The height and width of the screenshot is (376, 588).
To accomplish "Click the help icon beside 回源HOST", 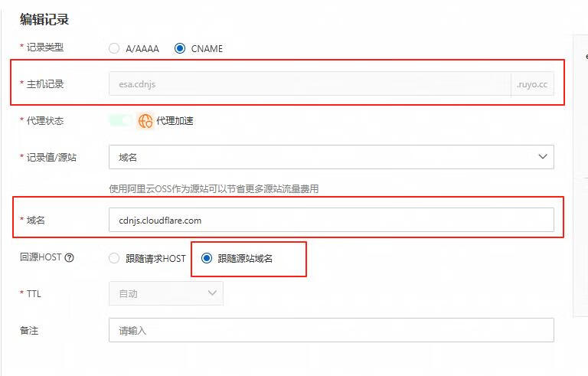I will click(70, 258).
